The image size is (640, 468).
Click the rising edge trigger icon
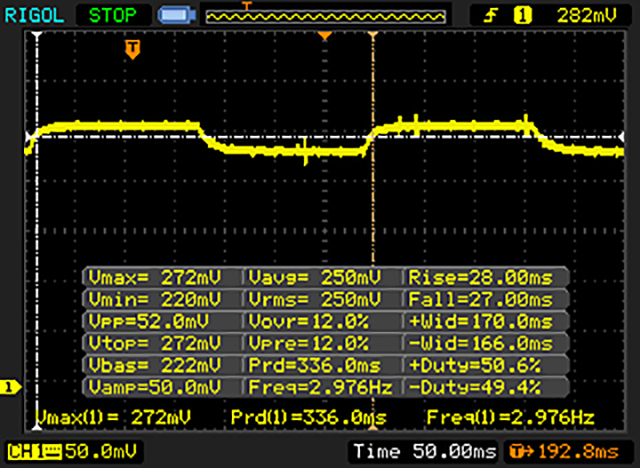coord(491,16)
